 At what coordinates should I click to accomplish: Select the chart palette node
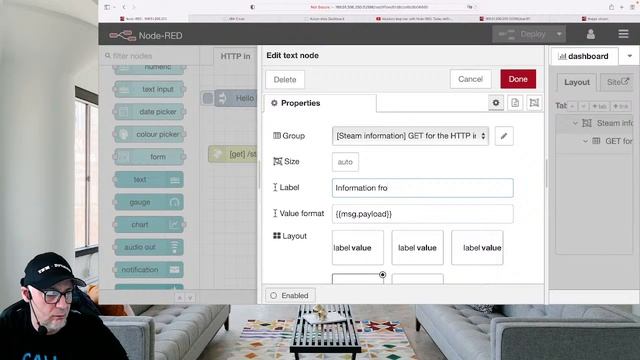click(149, 224)
